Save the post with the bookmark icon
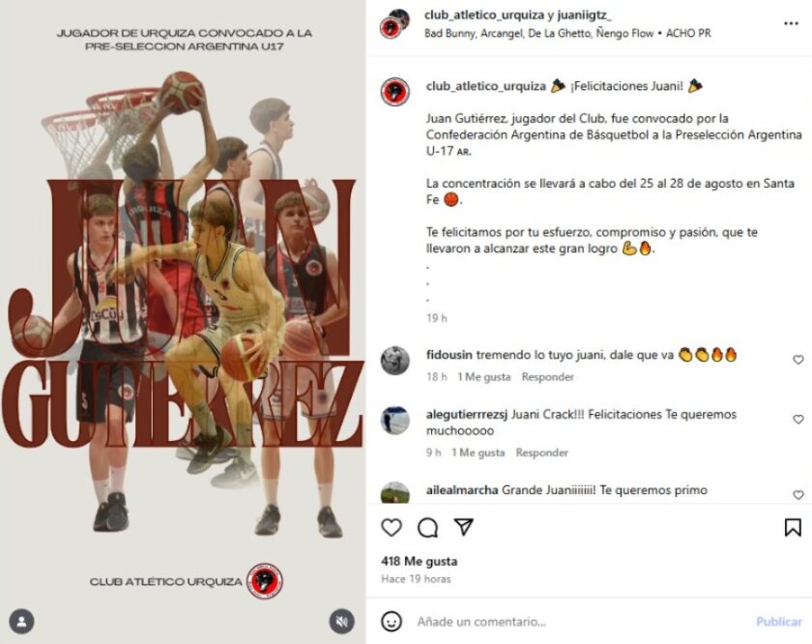 pos(793,527)
